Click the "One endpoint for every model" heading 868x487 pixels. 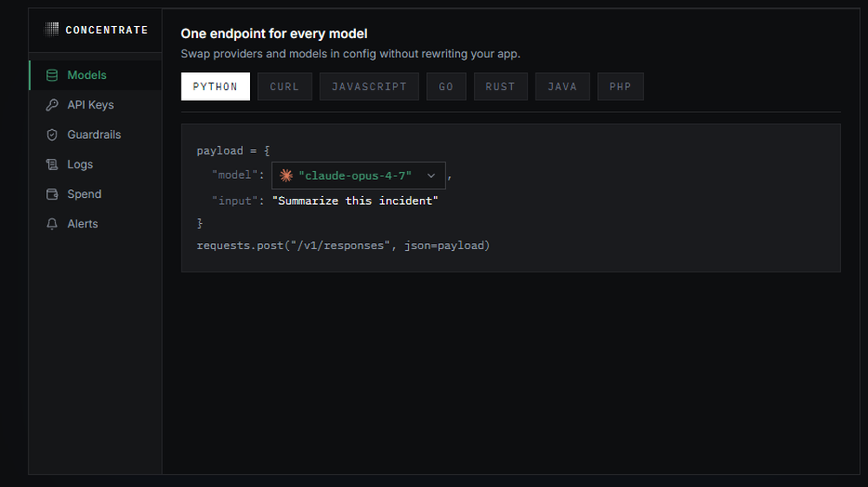[x=274, y=34]
